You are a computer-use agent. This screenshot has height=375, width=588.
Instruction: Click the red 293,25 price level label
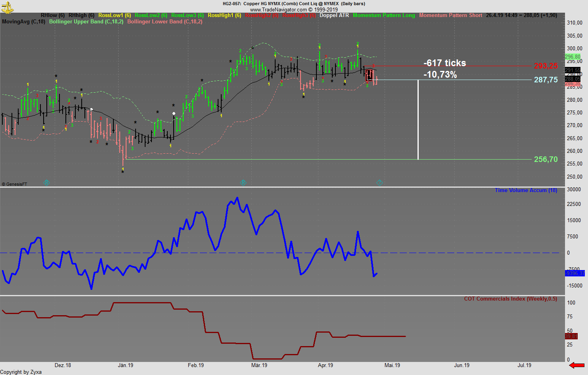point(546,66)
